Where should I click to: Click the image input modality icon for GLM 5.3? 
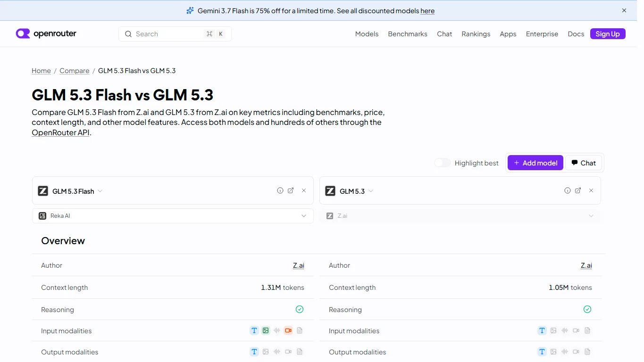553,330
